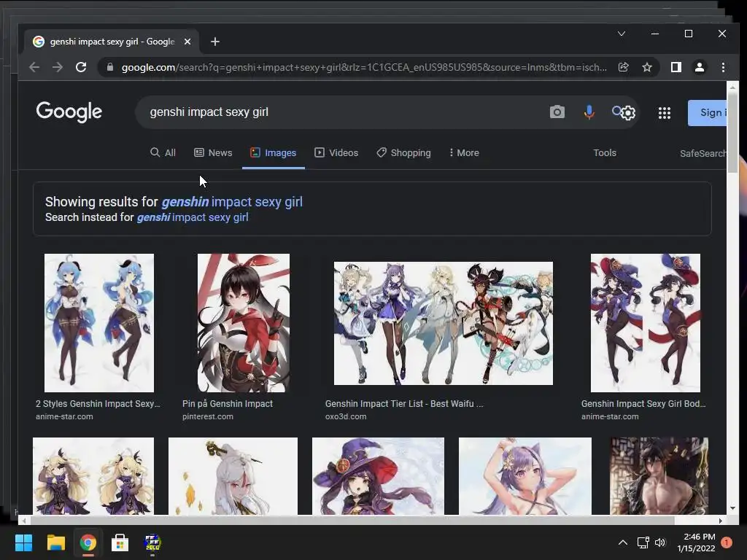Image resolution: width=747 pixels, height=560 pixels.
Task: Open the clock showing 2:46 PM
Action: tap(697, 542)
